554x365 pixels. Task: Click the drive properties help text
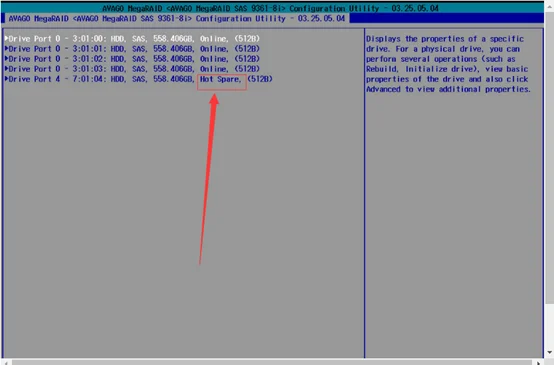click(448, 64)
